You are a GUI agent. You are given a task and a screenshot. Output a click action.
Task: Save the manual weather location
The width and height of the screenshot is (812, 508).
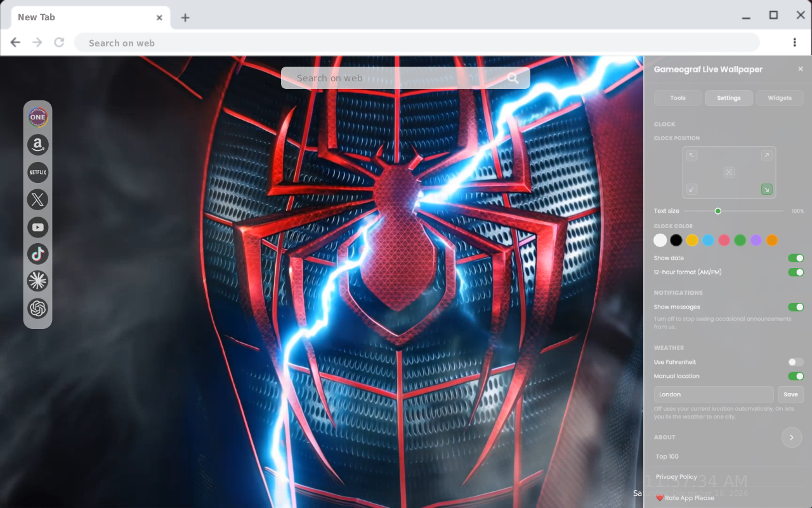[x=790, y=394]
